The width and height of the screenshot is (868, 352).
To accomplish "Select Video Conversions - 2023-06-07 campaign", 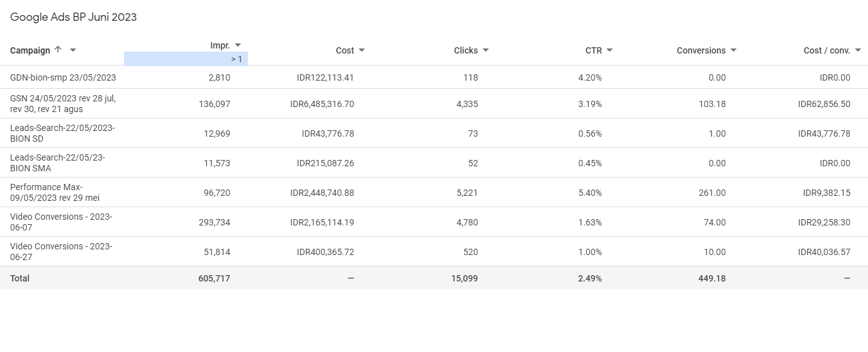I will coord(61,222).
